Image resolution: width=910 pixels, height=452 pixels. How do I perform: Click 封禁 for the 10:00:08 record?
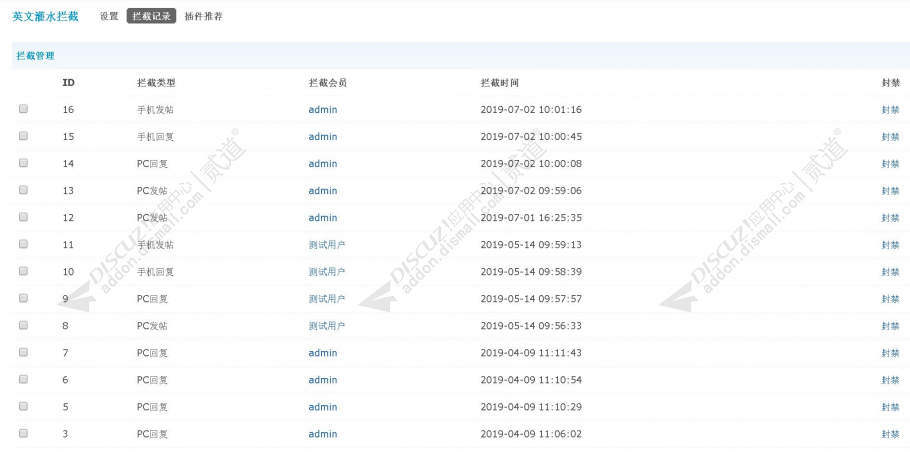(x=890, y=164)
